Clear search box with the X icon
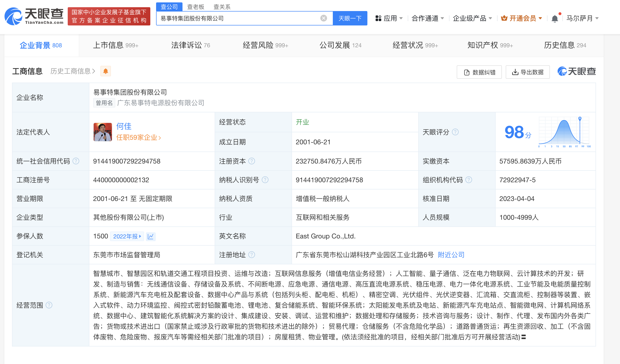This screenshot has height=364, width=620. click(x=323, y=18)
